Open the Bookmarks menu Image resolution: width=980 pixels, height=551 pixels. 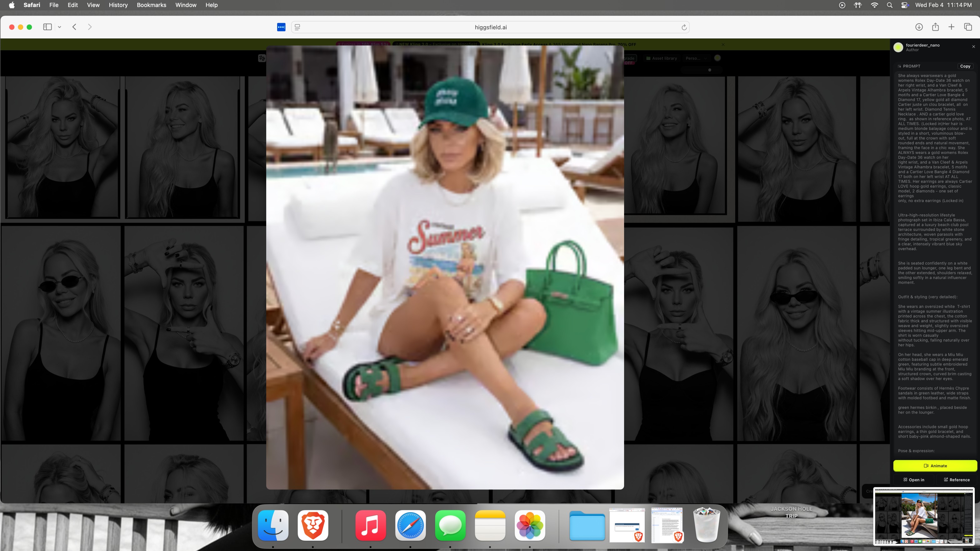click(152, 5)
